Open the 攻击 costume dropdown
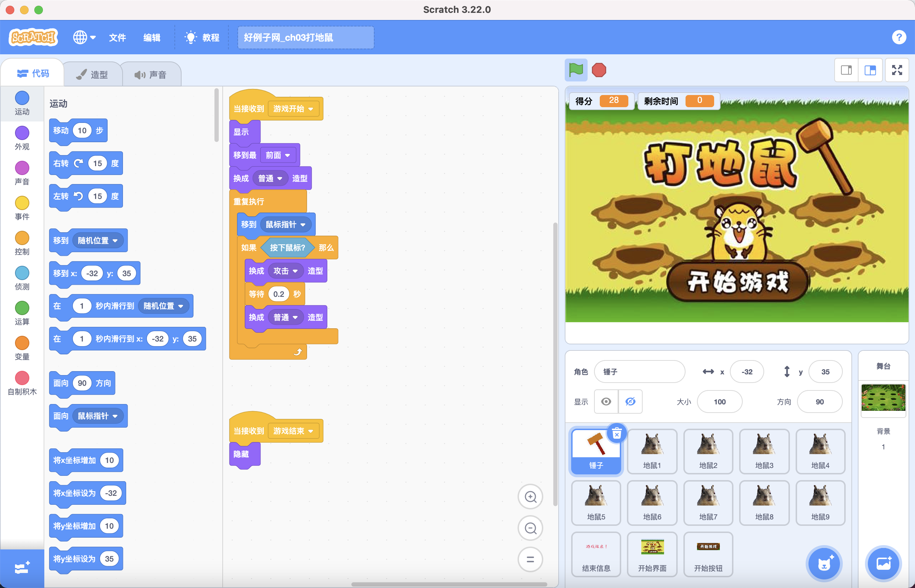This screenshot has width=915, height=588. (x=285, y=271)
